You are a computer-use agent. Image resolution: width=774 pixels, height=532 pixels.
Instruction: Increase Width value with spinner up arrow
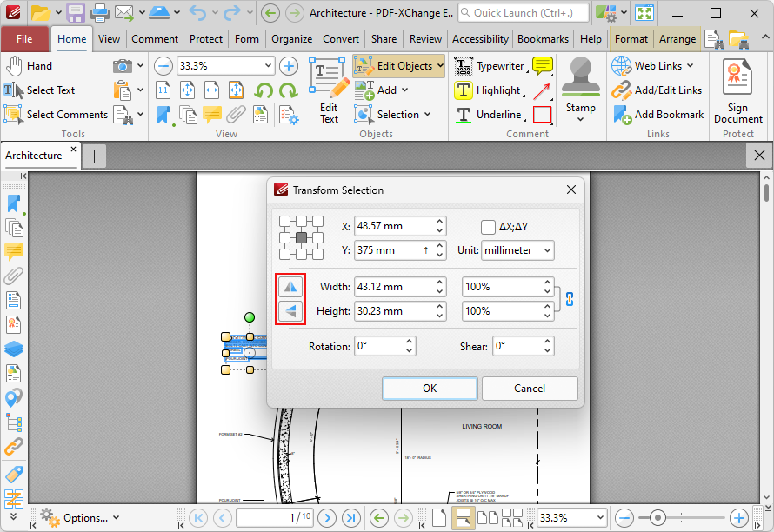tap(439, 282)
